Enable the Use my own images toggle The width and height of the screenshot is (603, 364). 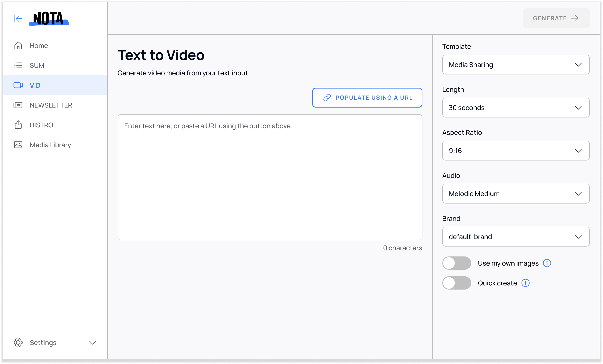pyautogui.click(x=456, y=263)
